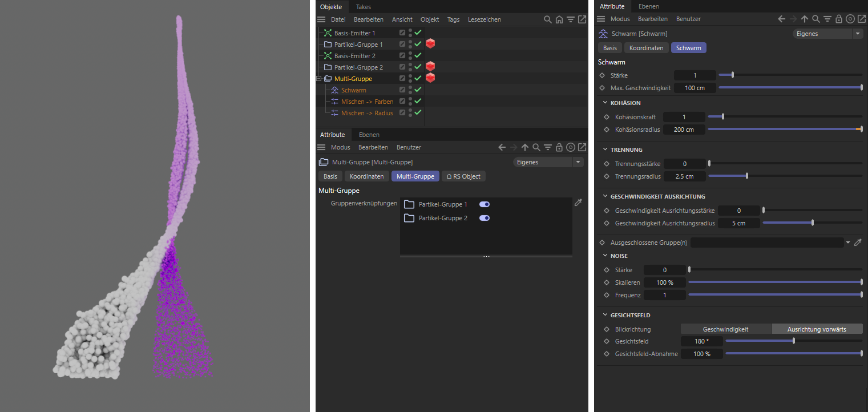868x412 pixels.
Task: Click the keyframe diamond beside Kohäsionskraft
Action: pyautogui.click(x=607, y=117)
